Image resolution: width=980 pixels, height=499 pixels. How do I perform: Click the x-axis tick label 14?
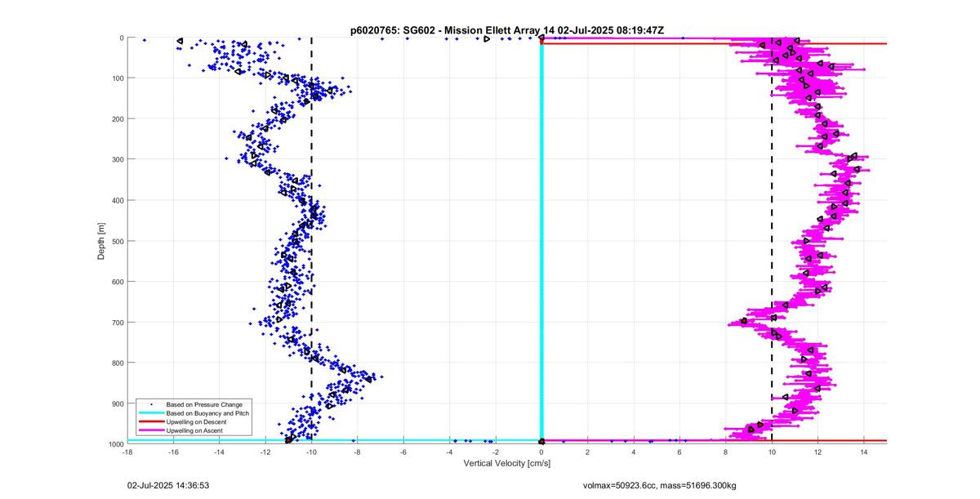pos(864,451)
